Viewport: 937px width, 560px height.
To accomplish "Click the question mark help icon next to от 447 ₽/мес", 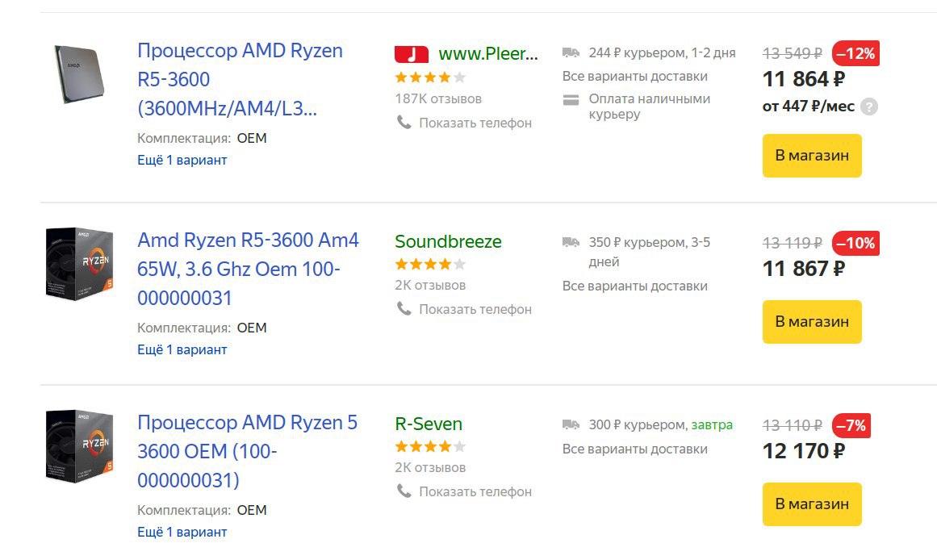I will coord(869,107).
